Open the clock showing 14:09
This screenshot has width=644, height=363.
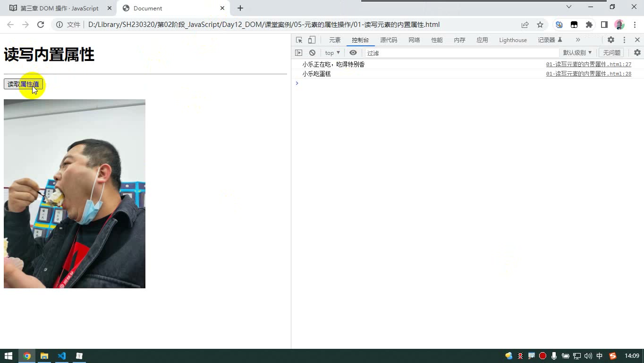[632, 356]
